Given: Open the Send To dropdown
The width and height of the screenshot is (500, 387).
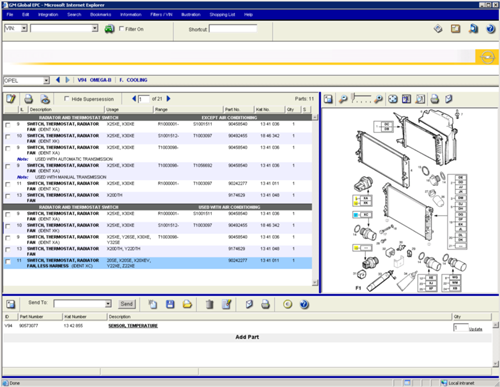Looking at the screenshot, I should point(108,304).
